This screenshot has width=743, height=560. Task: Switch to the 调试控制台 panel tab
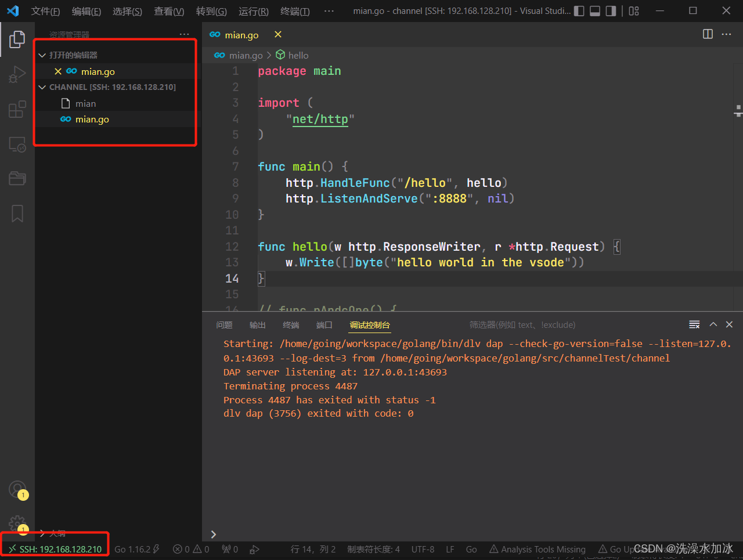tap(370, 325)
